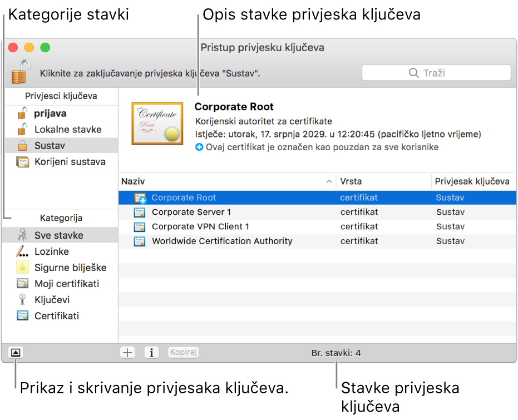Viewport: 518px width, 420px height.
Task: Click the Sustav keychain padlock icon
Action: [22, 146]
